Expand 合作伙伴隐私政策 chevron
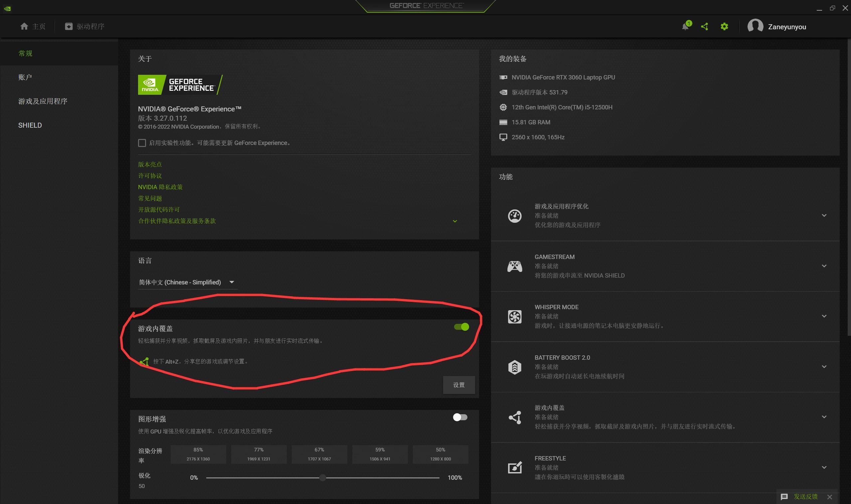This screenshot has height=504, width=851. point(455,221)
